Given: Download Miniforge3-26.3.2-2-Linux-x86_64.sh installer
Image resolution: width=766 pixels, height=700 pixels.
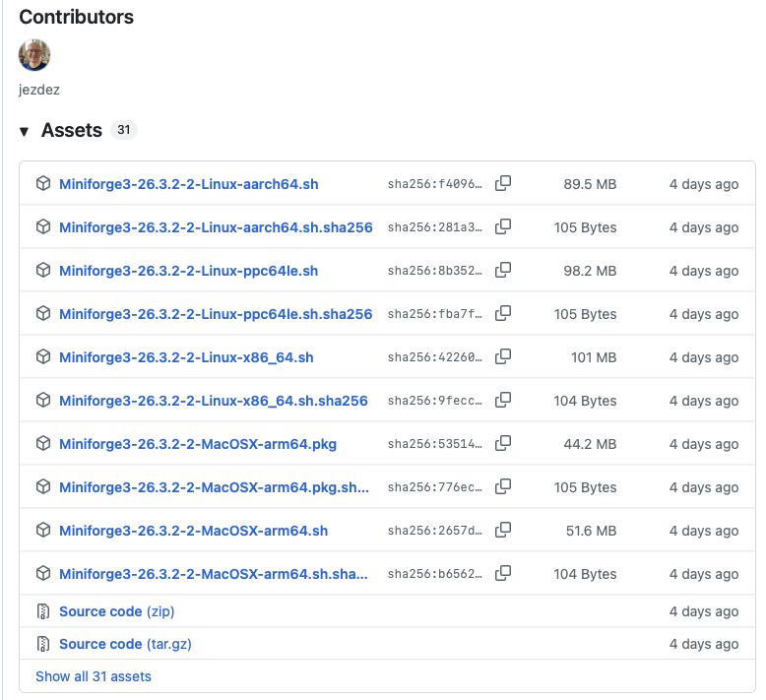Looking at the screenshot, I should click(186, 357).
